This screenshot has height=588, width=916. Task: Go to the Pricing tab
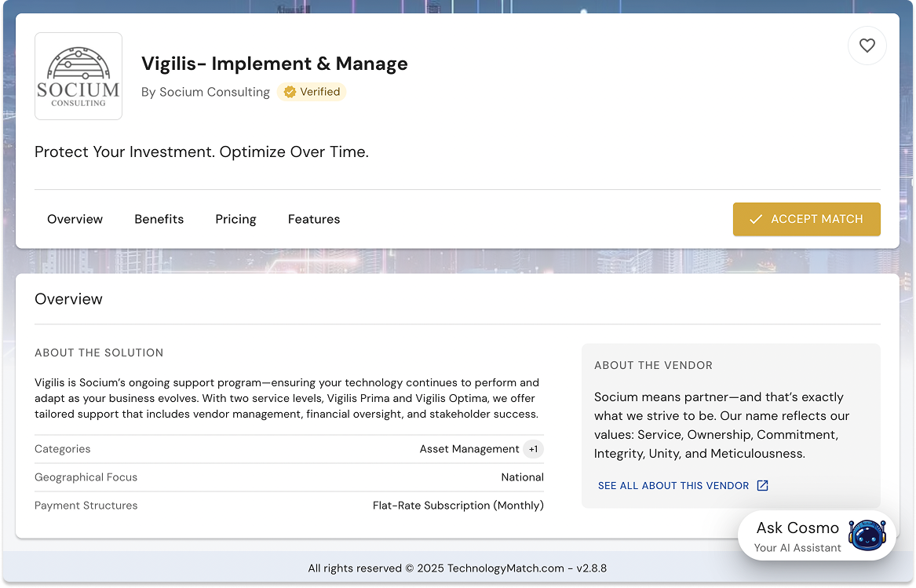[x=236, y=219]
